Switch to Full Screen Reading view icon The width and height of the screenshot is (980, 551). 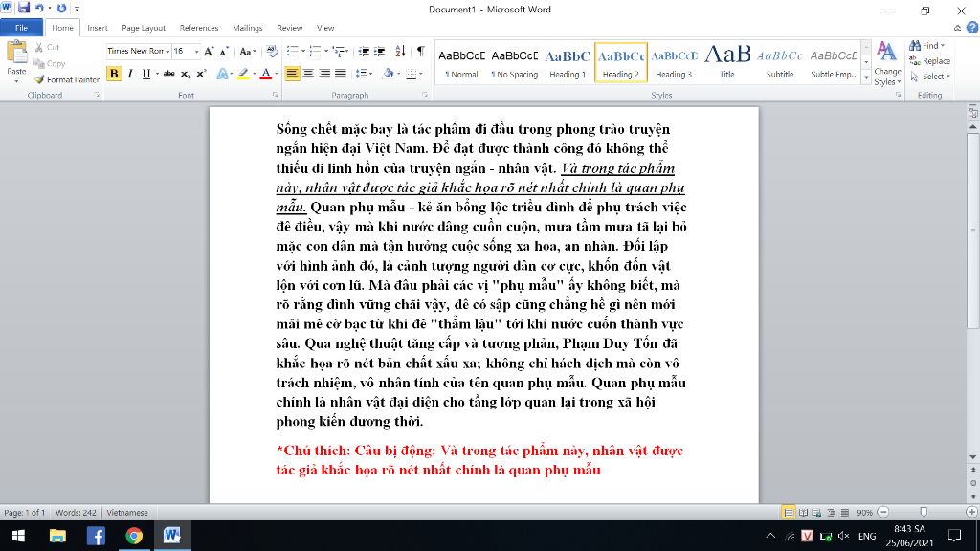[803, 513]
